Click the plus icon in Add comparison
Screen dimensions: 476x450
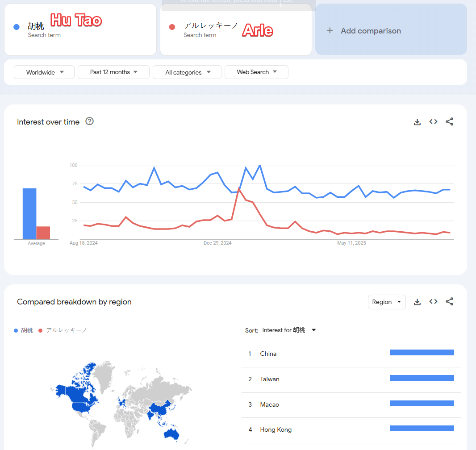pos(330,30)
